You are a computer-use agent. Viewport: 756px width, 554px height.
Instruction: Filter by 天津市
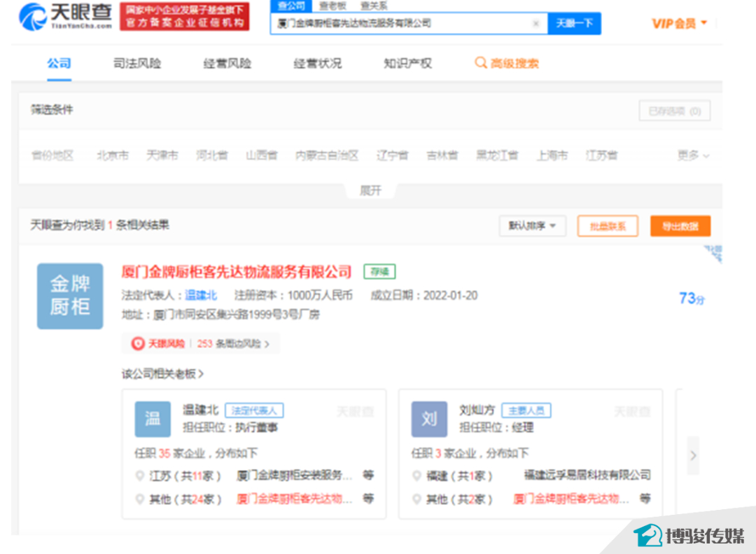(162, 155)
